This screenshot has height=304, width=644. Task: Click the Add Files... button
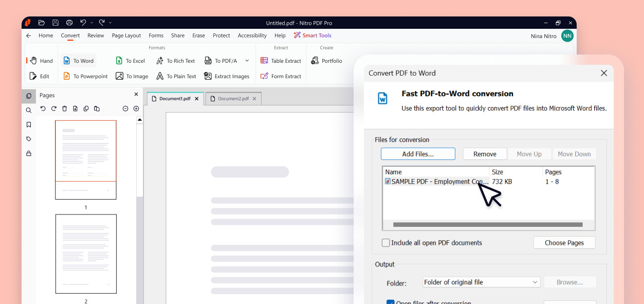pyautogui.click(x=418, y=154)
